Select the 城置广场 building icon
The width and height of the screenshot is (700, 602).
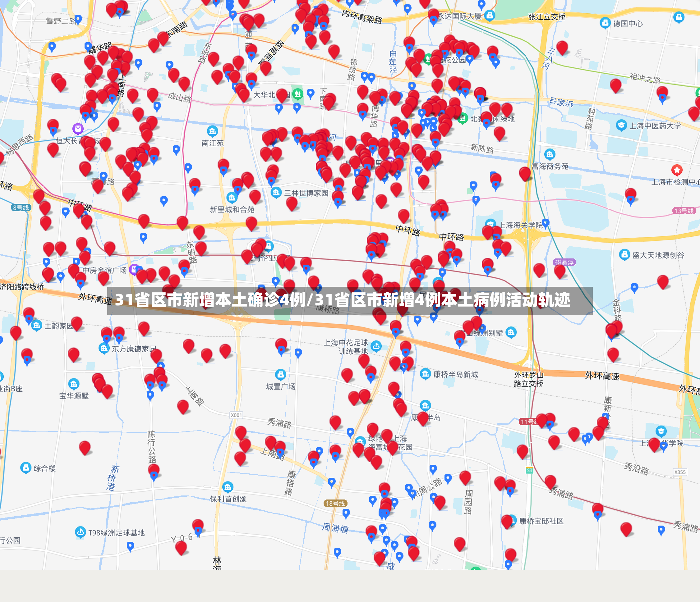tap(280, 374)
